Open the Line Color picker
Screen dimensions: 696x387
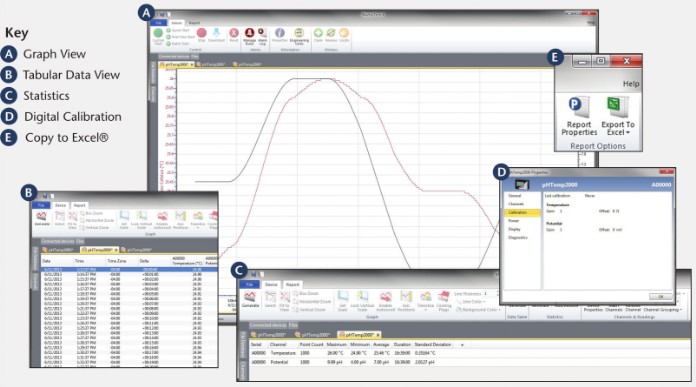pyautogui.click(x=472, y=301)
